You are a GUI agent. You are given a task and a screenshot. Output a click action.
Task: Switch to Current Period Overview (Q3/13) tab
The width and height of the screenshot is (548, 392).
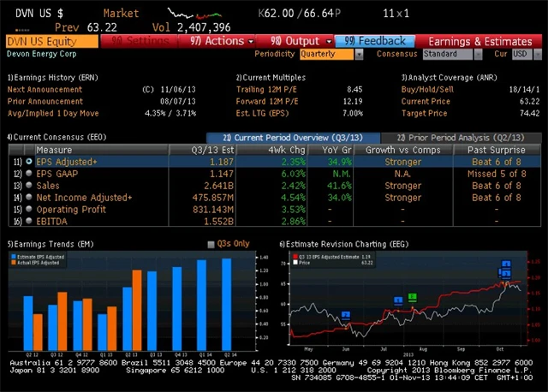pyautogui.click(x=293, y=138)
